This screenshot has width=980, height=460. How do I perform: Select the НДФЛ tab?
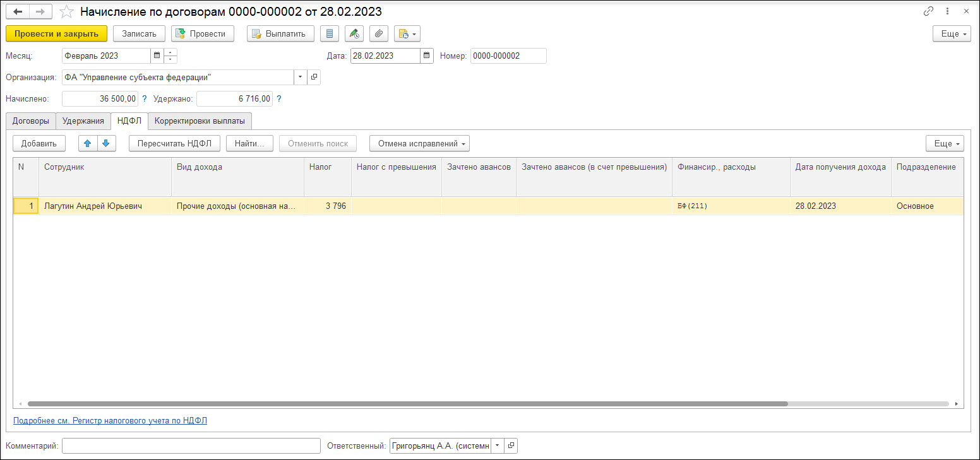(x=129, y=121)
